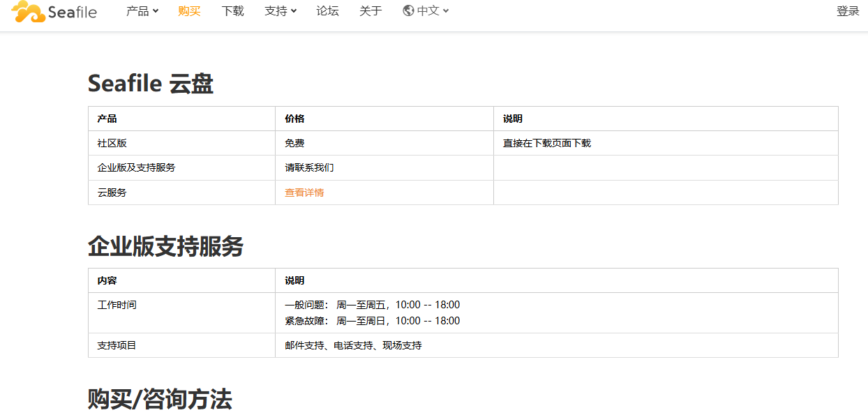The width and height of the screenshot is (868, 415).
Task: Click the Seafile 云盘 heading
Action: pos(151,84)
